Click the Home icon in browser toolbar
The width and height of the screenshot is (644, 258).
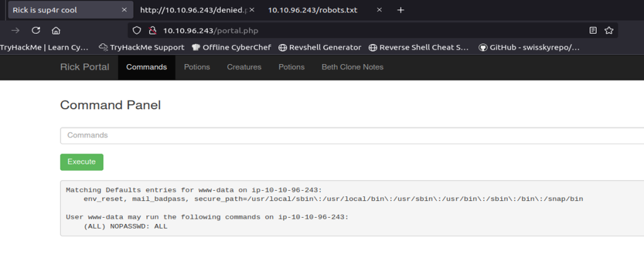pos(56,30)
